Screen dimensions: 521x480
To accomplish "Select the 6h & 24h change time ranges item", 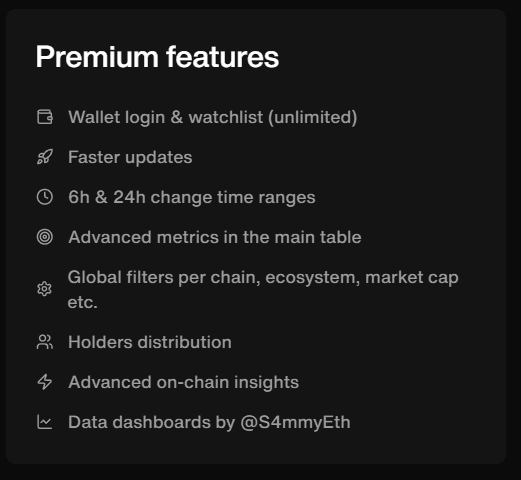I will click(192, 197).
